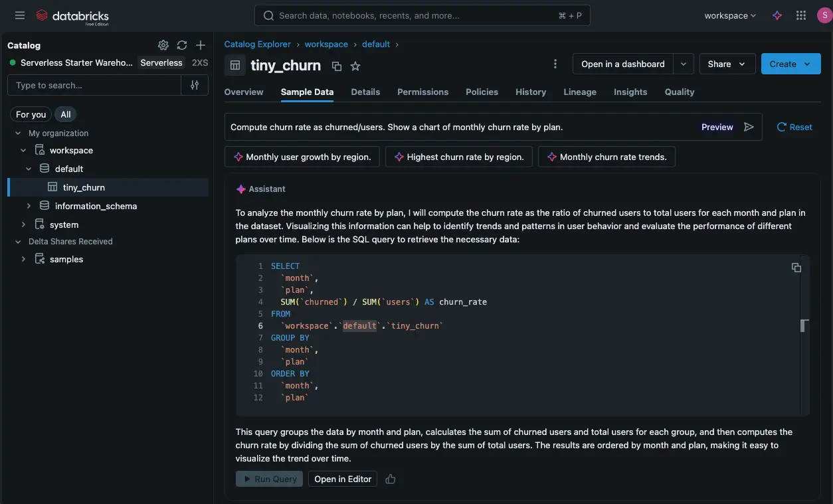Copy the tiny_churn table name
The height and width of the screenshot is (504, 833).
point(336,66)
